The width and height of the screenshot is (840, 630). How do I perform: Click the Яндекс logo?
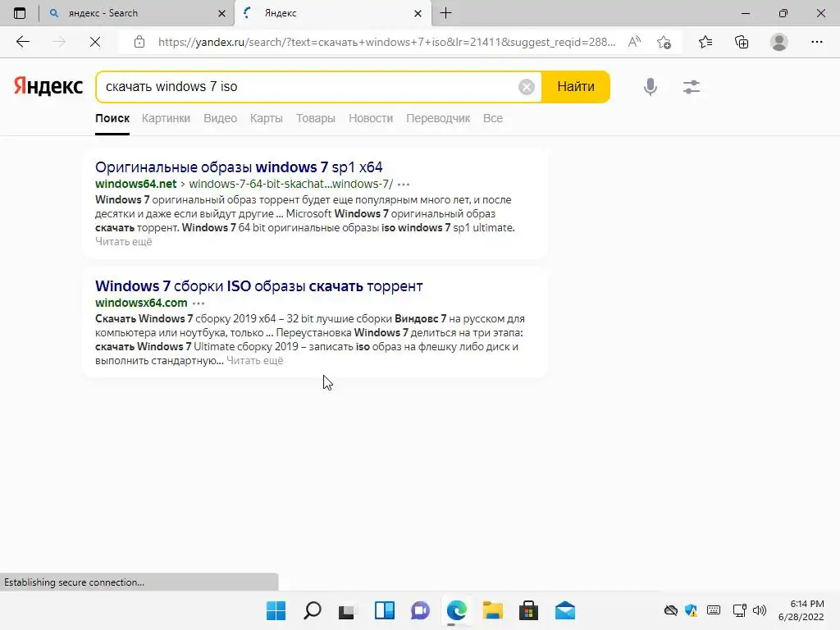(x=48, y=86)
